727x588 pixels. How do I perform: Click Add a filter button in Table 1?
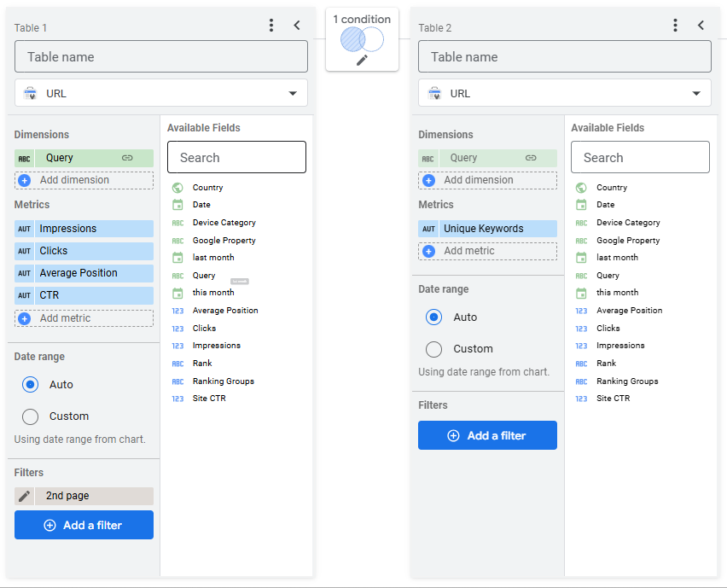(84, 525)
